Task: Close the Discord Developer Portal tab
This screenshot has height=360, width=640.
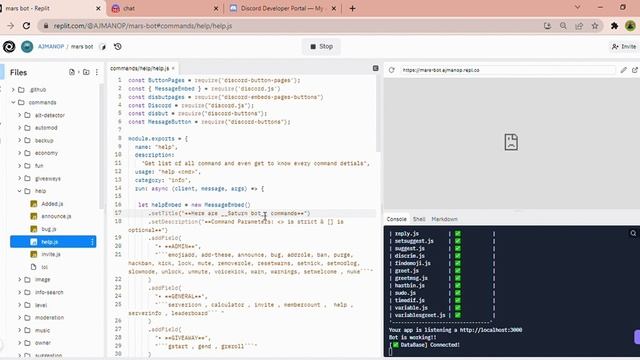Action: [x=334, y=8]
